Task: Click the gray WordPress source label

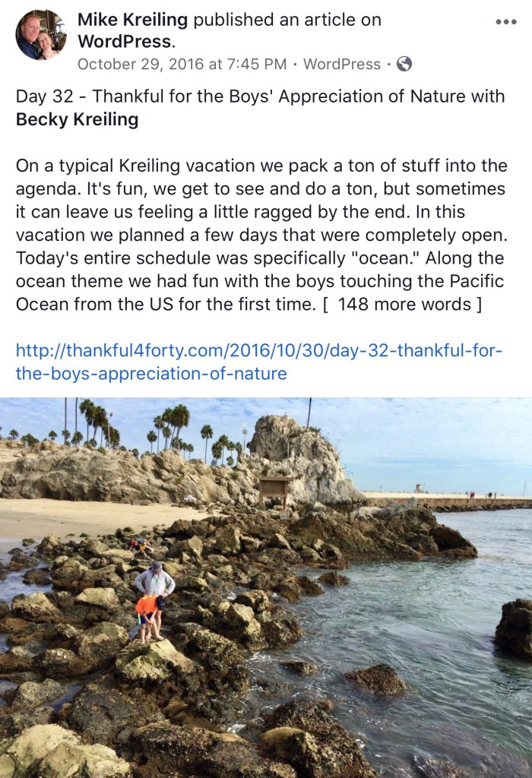Action: [x=342, y=65]
